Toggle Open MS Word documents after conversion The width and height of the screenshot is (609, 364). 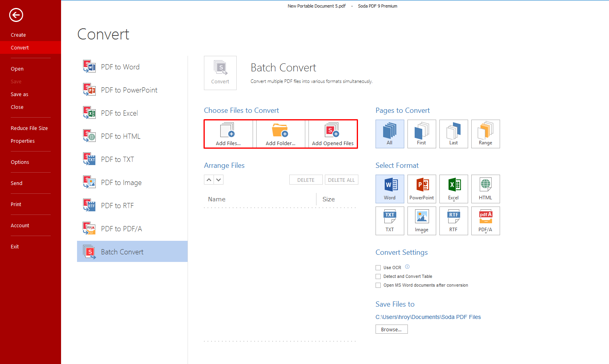click(x=378, y=285)
